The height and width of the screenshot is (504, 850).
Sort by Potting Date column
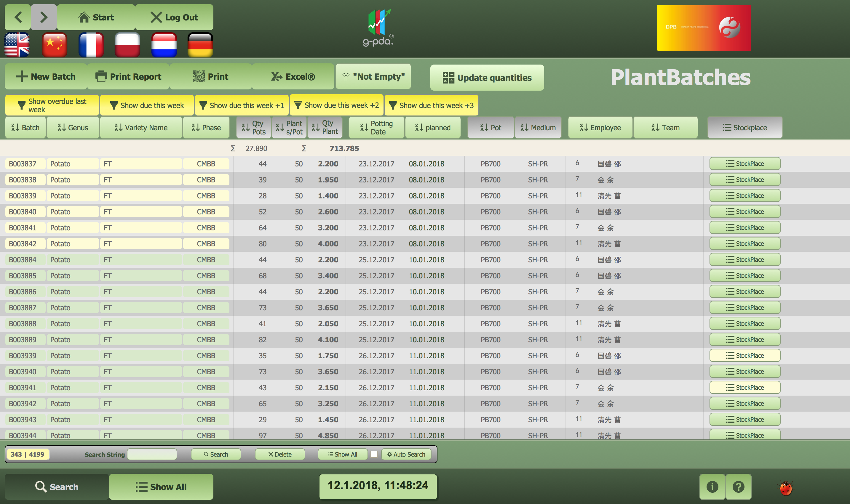click(376, 128)
